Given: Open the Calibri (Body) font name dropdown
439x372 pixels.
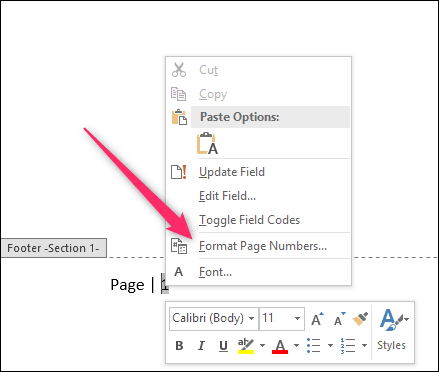Looking at the screenshot, I should tap(252, 318).
